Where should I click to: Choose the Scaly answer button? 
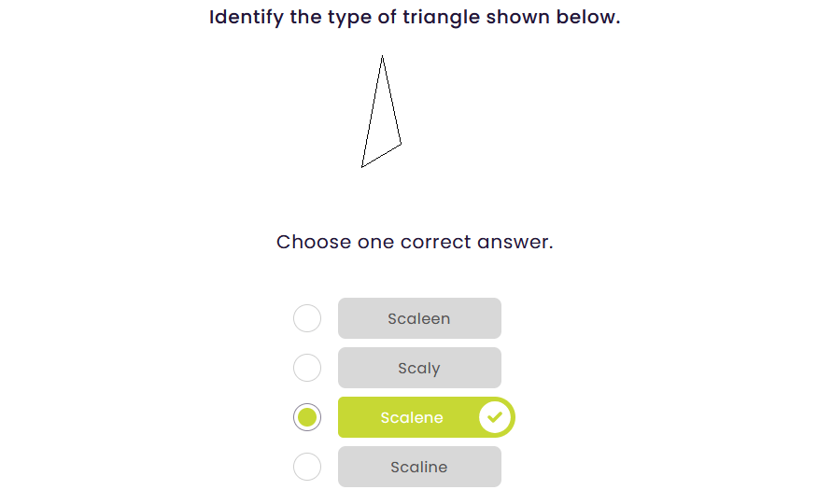pos(419,368)
